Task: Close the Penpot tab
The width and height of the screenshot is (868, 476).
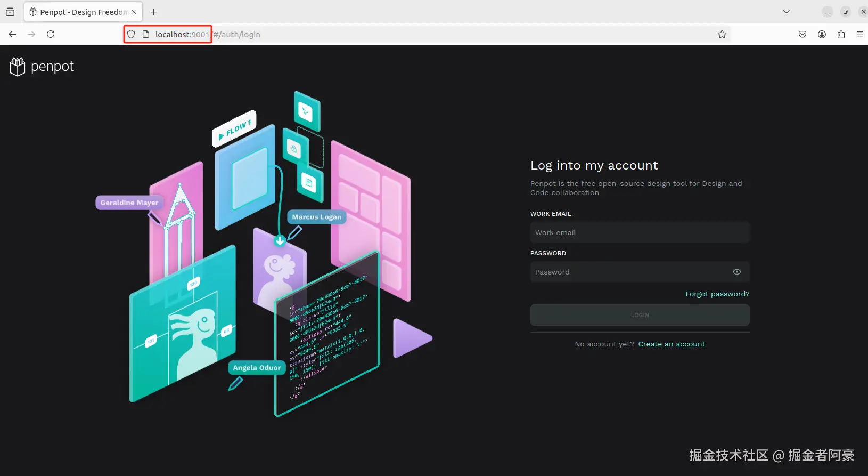Action: 134,12
